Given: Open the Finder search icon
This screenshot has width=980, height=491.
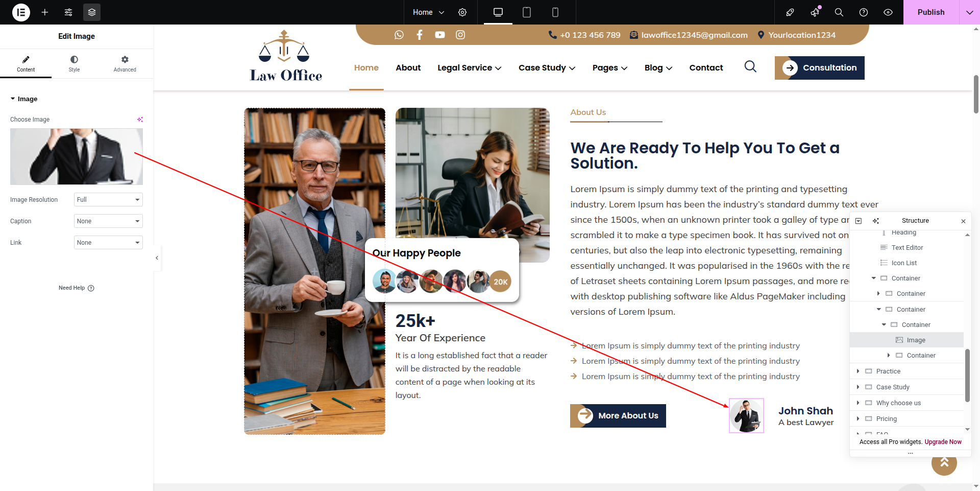Looking at the screenshot, I should [x=839, y=12].
